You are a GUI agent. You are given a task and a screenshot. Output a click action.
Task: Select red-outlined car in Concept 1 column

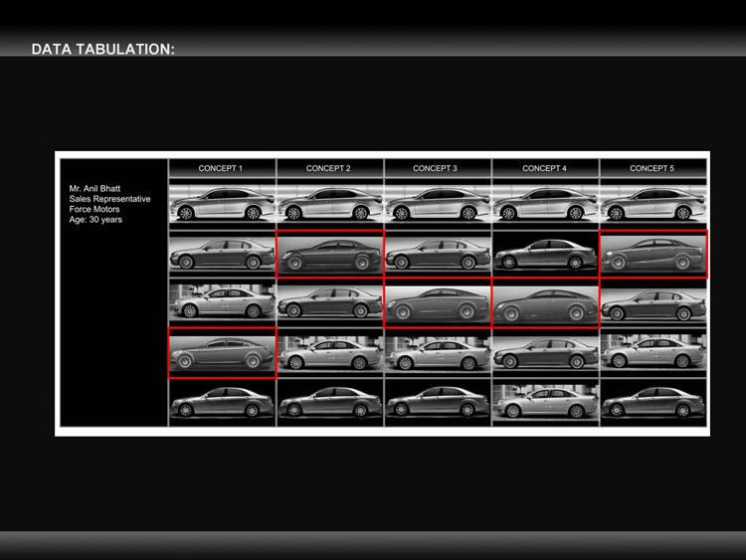(x=222, y=353)
